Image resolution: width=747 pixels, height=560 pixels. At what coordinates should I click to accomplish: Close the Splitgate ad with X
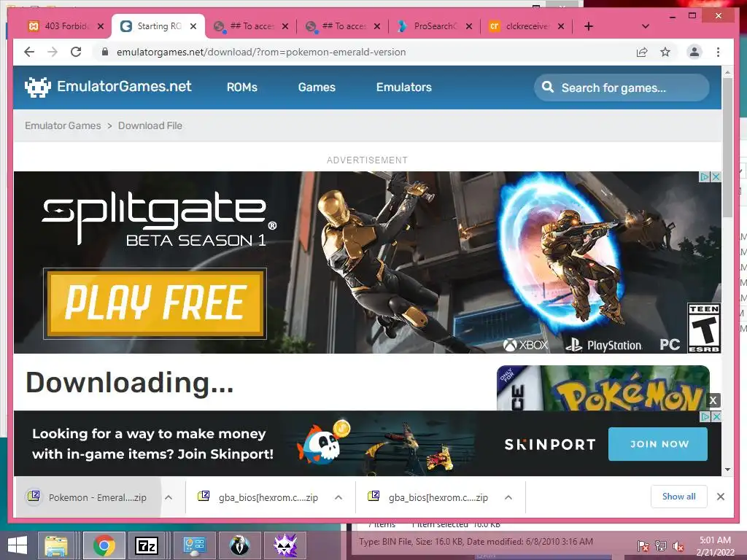point(716,176)
